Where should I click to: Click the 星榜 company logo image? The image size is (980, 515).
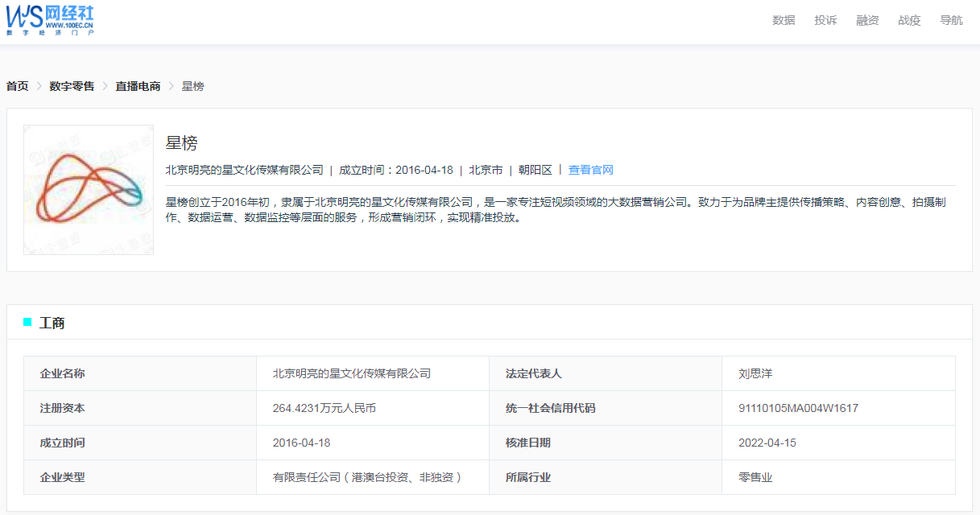pyautogui.click(x=89, y=190)
